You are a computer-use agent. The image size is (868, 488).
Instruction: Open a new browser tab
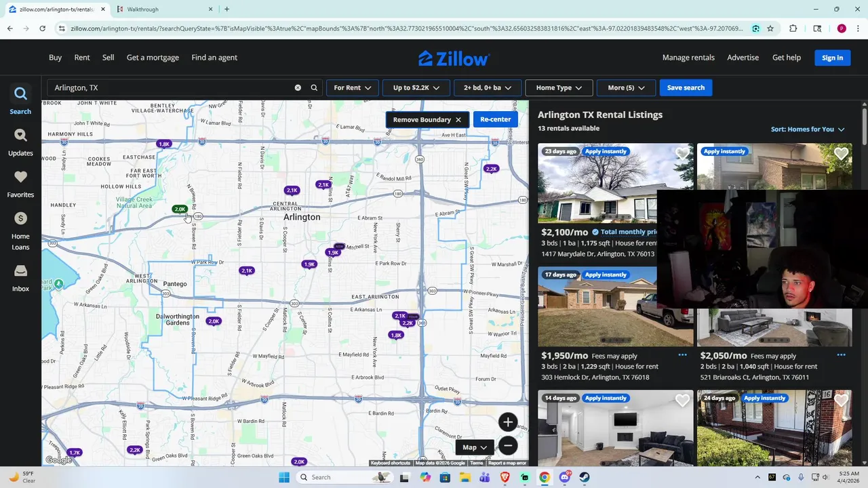click(x=226, y=9)
